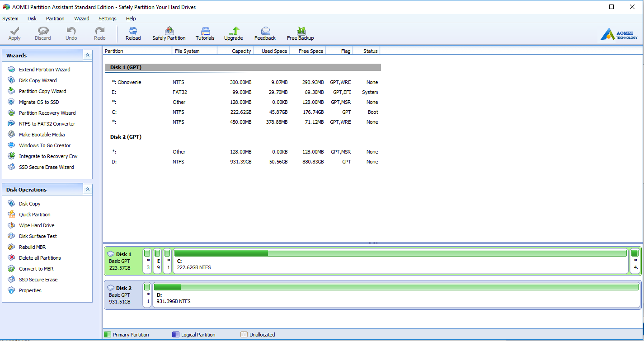Open the Make Bootable Media wizard

(x=42, y=135)
